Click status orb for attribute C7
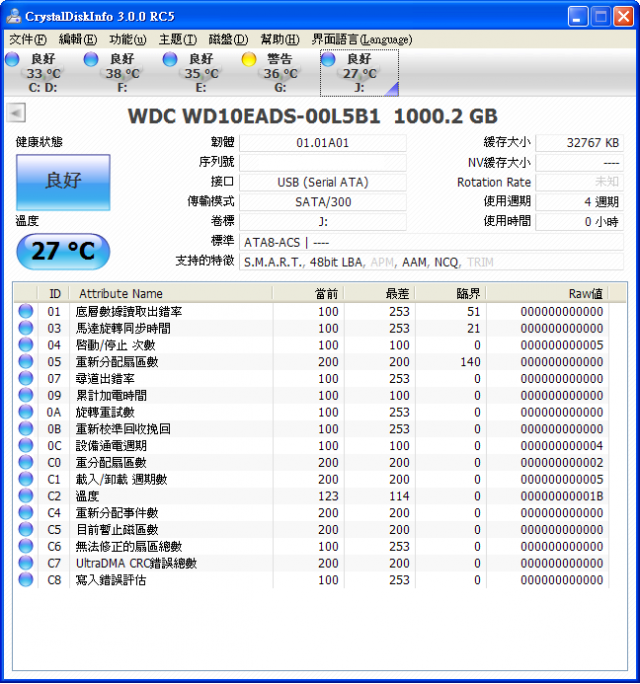The width and height of the screenshot is (640, 684). pos(26,563)
